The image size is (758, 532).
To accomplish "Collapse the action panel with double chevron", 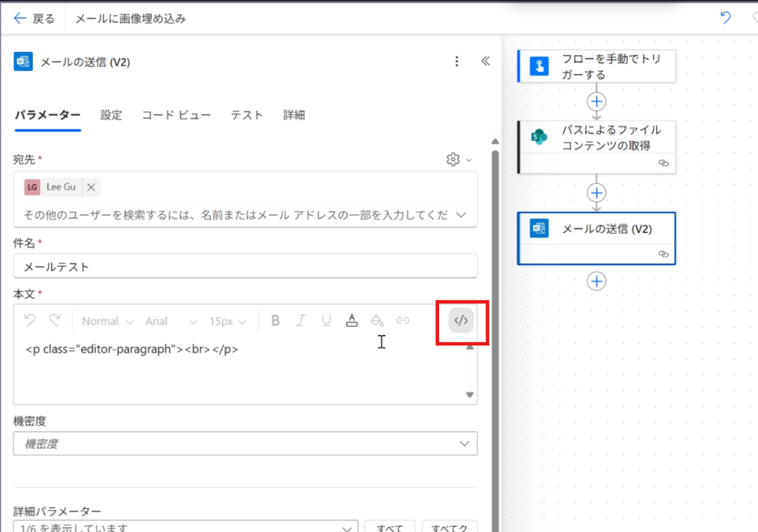I will pyautogui.click(x=486, y=61).
